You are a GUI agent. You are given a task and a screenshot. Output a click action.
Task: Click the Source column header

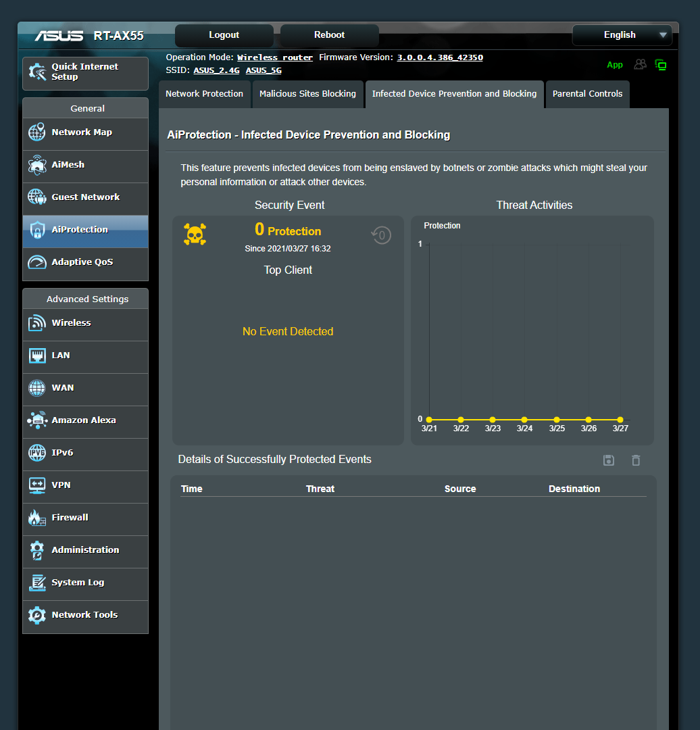tap(460, 489)
